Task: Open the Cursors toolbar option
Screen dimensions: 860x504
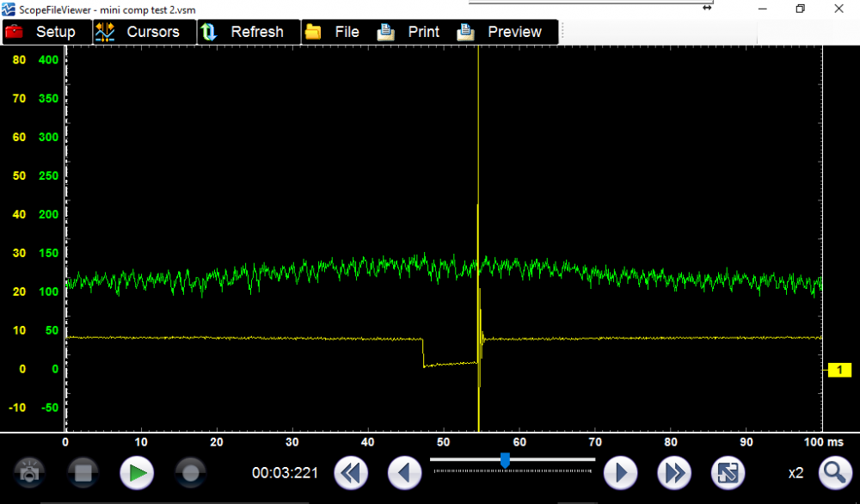Action: (x=144, y=32)
